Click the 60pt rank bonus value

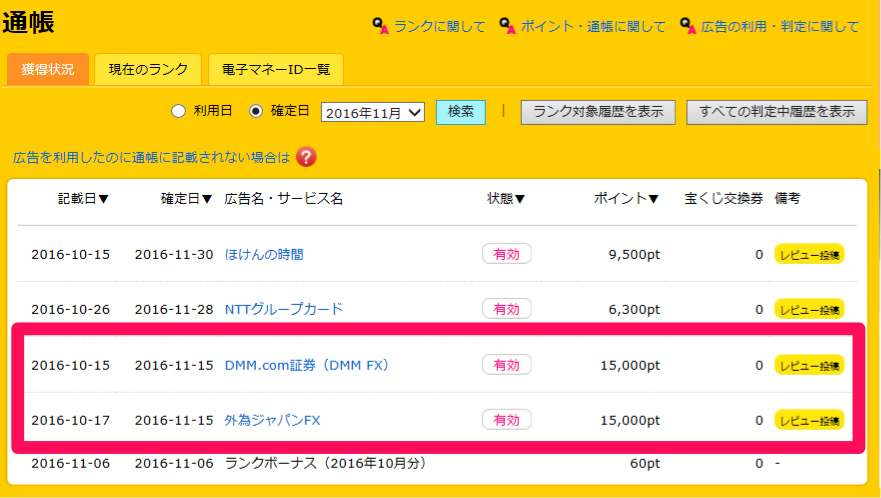pos(645,464)
